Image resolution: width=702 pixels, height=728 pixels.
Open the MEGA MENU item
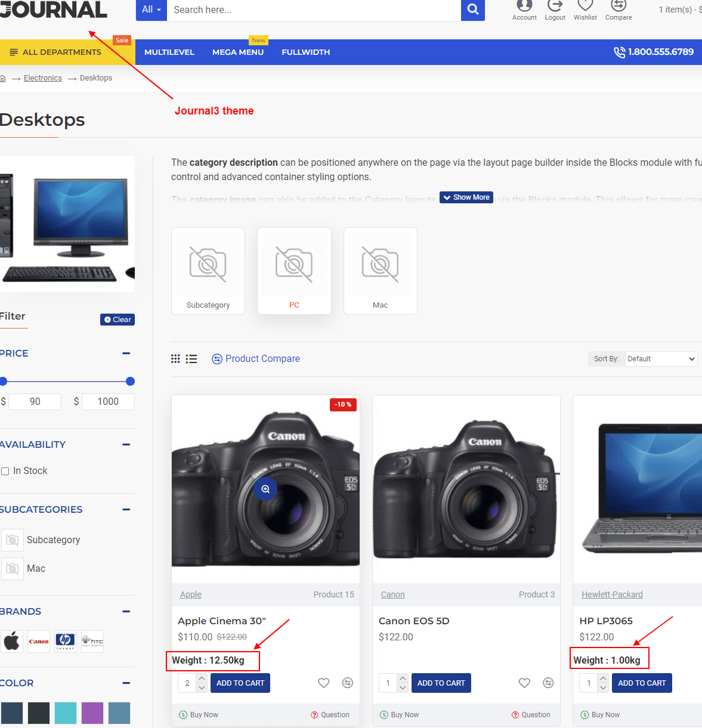238,52
